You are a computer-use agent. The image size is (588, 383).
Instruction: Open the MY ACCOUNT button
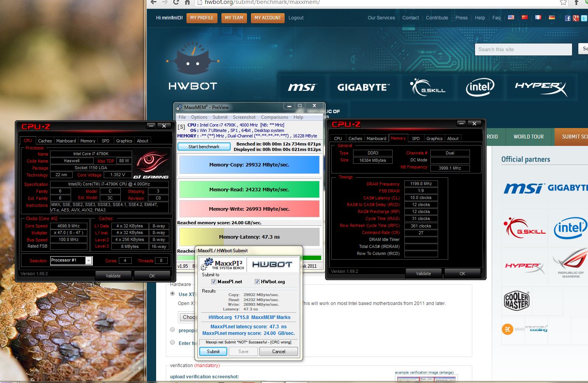[x=268, y=18]
